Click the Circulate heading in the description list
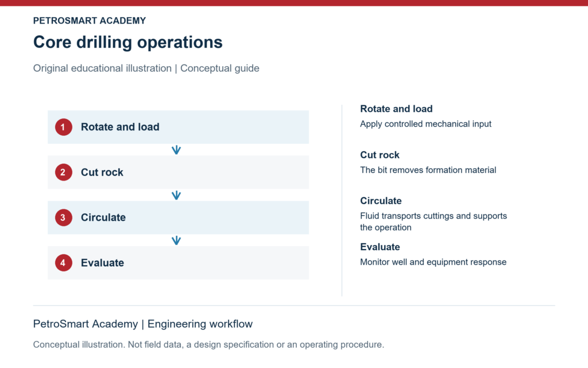Viewport: 588px width, 368px height. (x=381, y=201)
